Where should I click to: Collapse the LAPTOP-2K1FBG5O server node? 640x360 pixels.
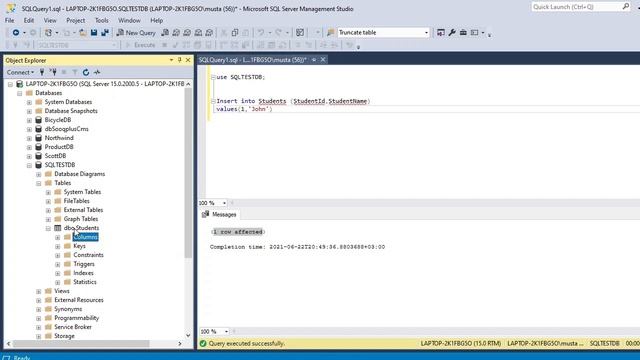pos(10,84)
